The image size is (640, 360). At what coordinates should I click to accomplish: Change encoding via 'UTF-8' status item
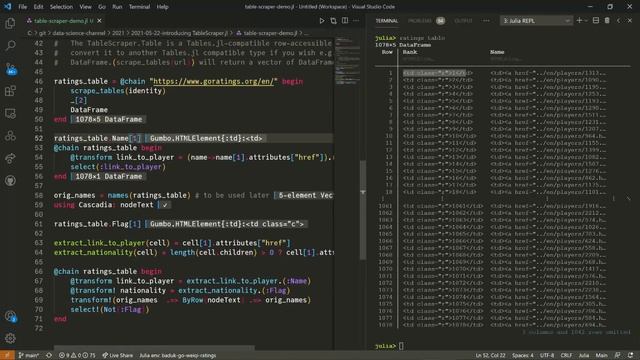[x=547, y=355]
